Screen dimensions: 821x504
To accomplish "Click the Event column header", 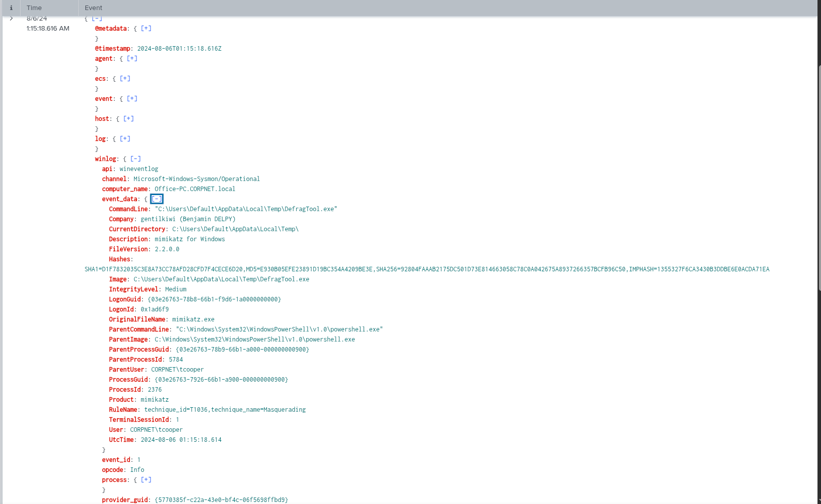I will tap(93, 8).
